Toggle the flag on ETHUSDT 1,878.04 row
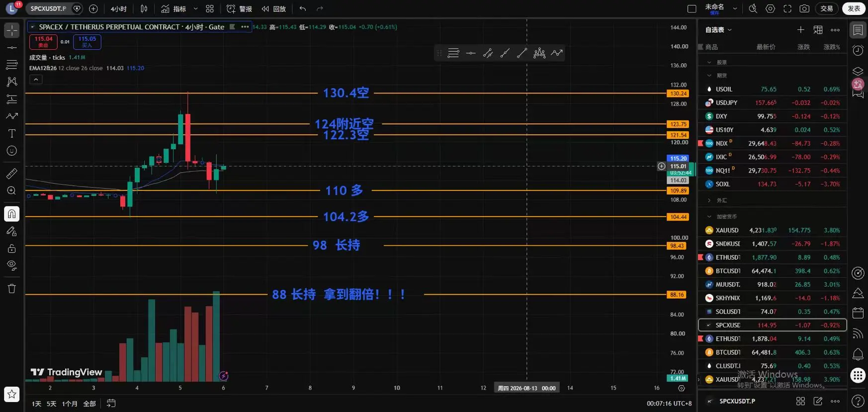This screenshot has height=412, width=868. click(x=701, y=339)
